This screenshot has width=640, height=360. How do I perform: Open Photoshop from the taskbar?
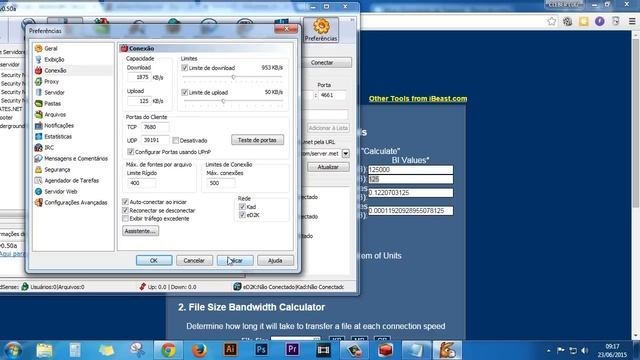(261, 350)
